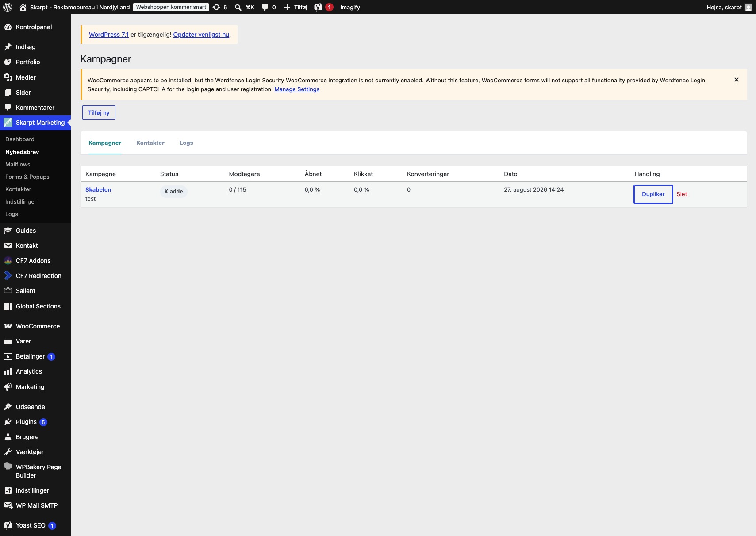Dismiss the Wordfence WooCommerce notice

(x=737, y=80)
